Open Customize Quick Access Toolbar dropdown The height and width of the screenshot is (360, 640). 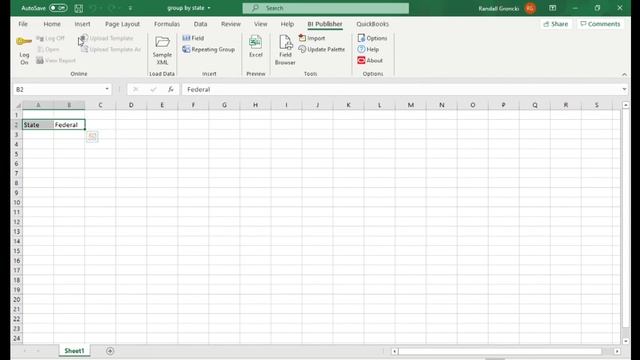coord(130,8)
